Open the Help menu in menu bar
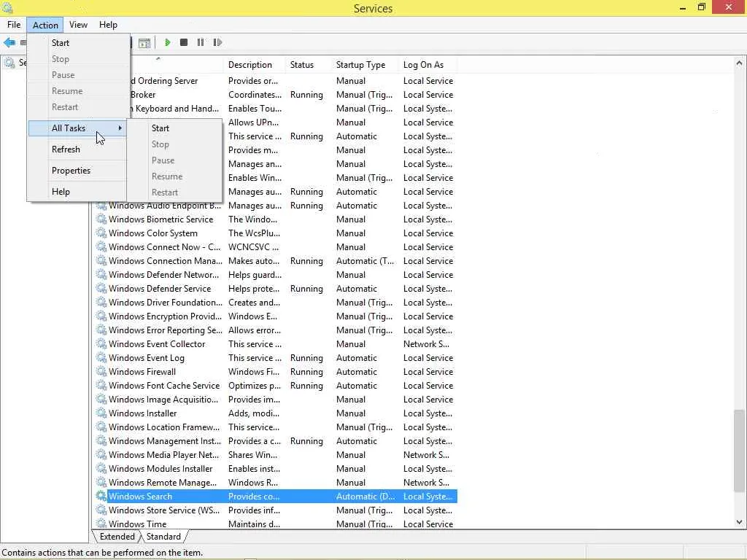Screen dimensions: 747x560 tap(108, 25)
